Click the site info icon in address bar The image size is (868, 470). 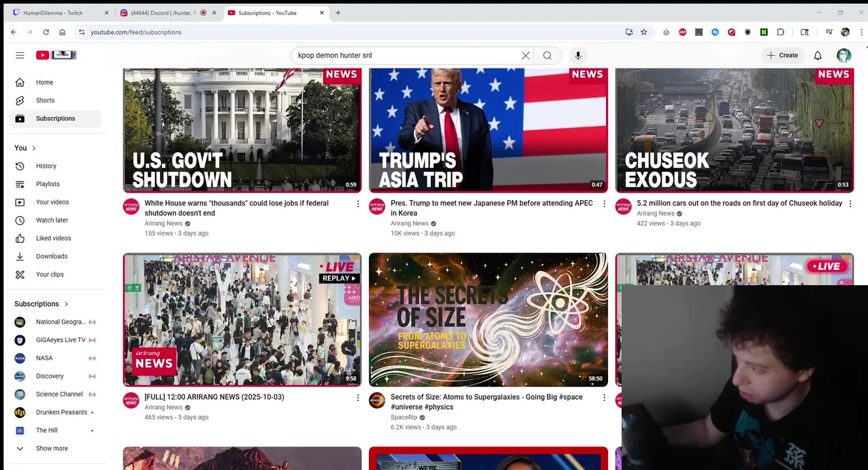82,32
